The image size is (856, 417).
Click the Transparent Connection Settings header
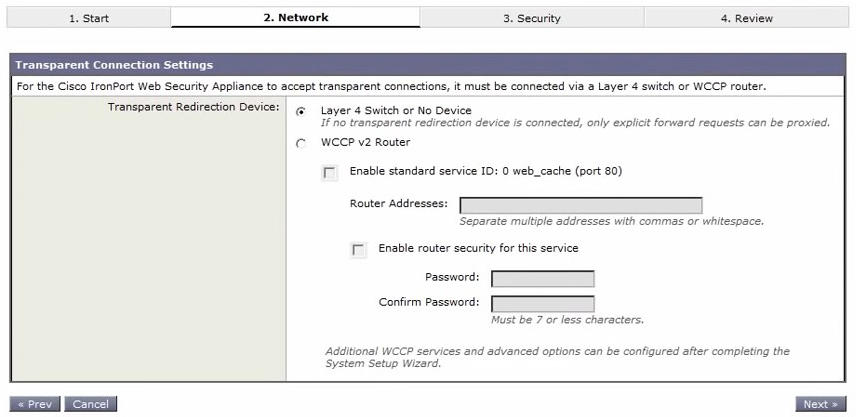pyautogui.click(x=114, y=65)
